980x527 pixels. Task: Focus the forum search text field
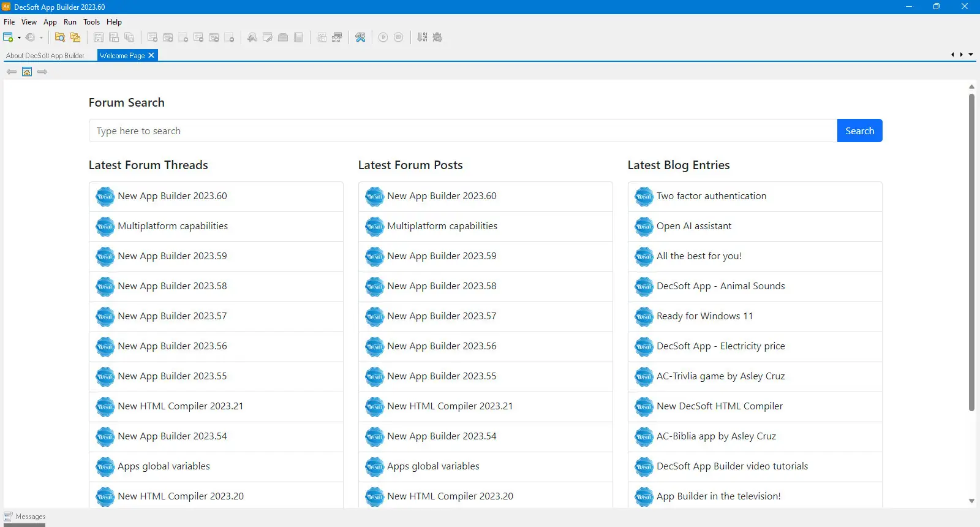pos(463,131)
